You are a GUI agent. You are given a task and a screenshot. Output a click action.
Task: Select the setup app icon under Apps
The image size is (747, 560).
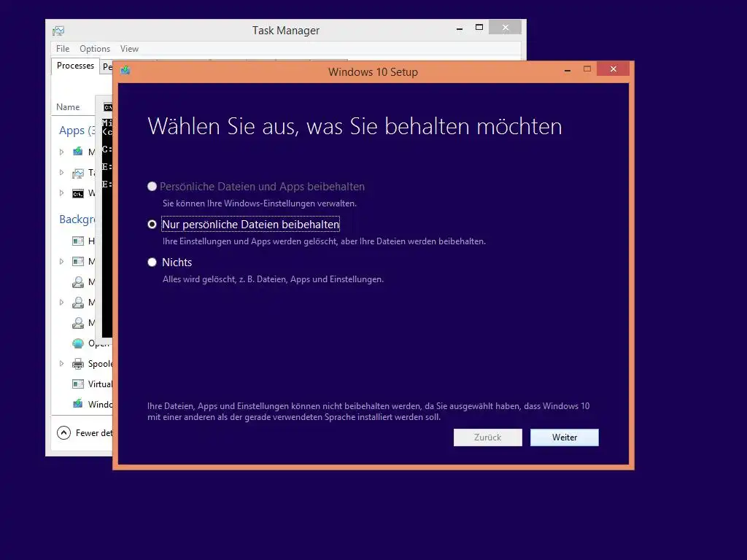click(77, 152)
